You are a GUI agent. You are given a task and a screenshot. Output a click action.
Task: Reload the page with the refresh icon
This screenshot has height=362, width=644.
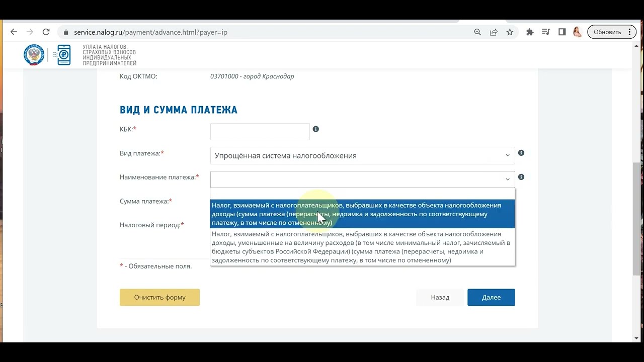46,32
